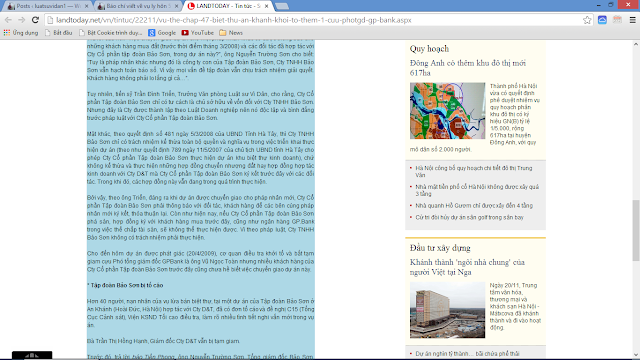Open Dự án nghìn tỷ thành bãi chứa phế thải link
This screenshot has height=360, width=640.
click(467, 353)
